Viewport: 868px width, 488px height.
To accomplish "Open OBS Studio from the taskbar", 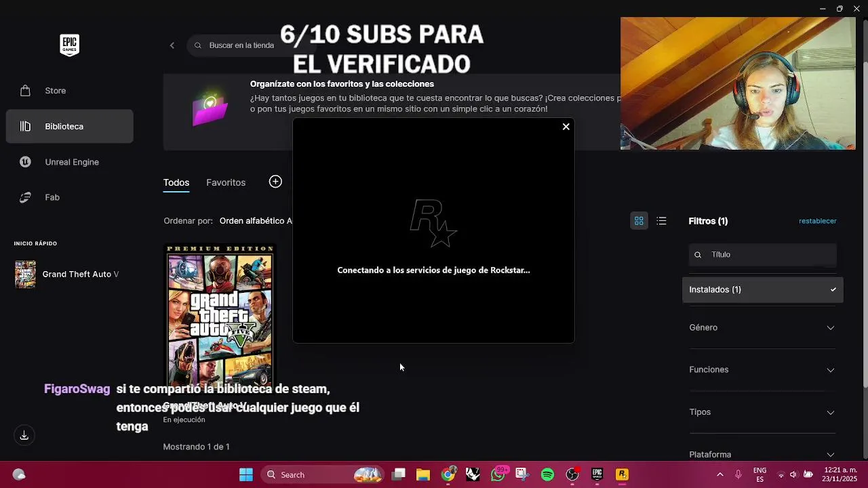I will click(572, 475).
